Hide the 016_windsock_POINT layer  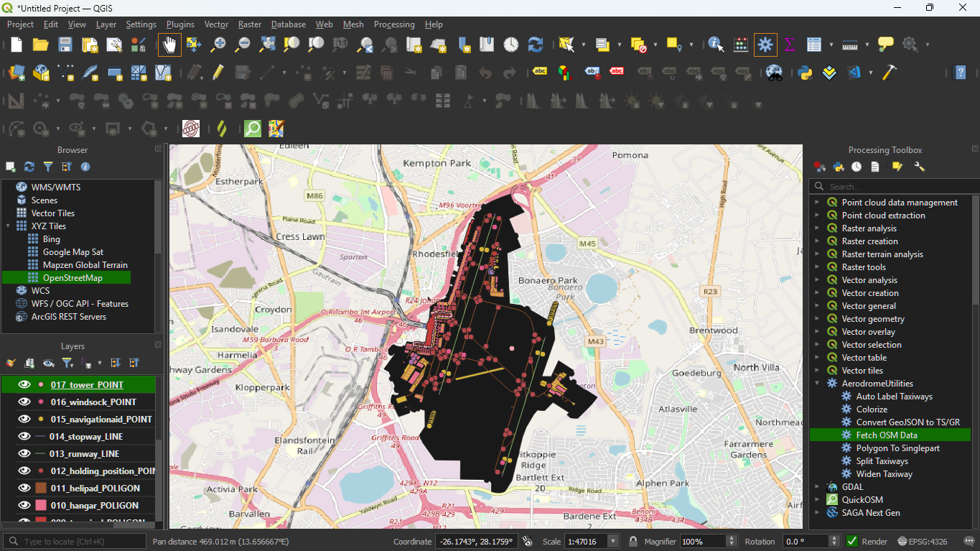24,402
